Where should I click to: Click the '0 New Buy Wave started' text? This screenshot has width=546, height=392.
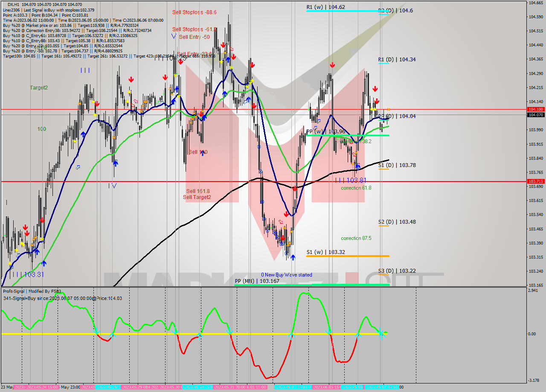287,275
